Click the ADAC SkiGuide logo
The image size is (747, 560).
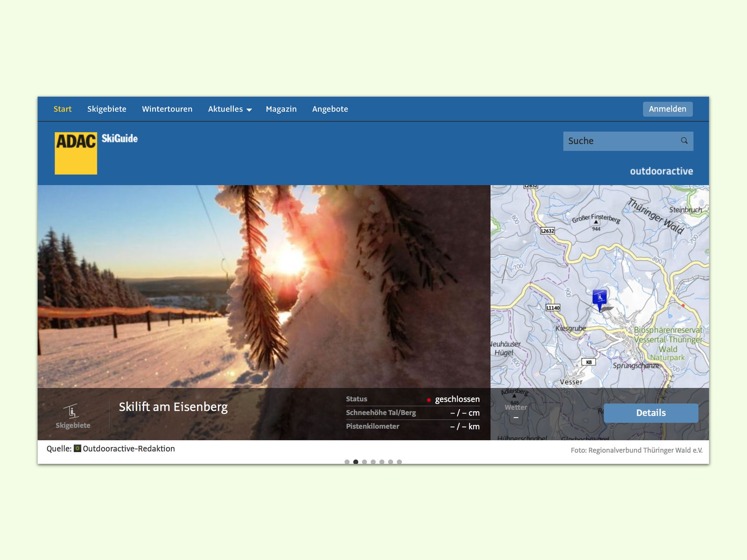tap(96, 153)
